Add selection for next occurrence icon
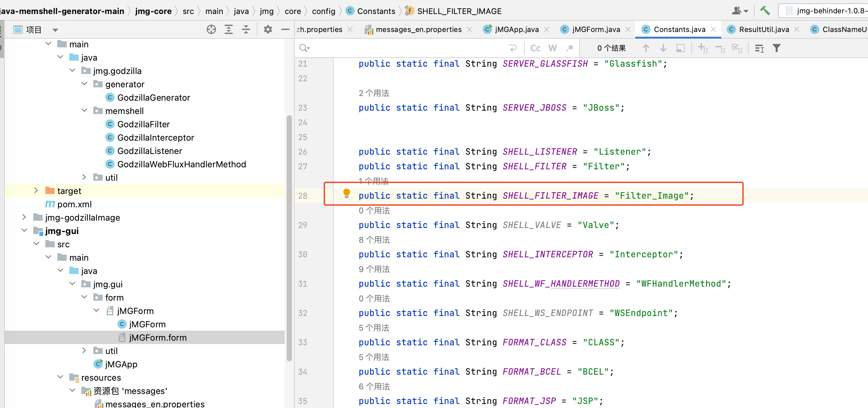This screenshot has width=868, height=408. tap(703, 48)
